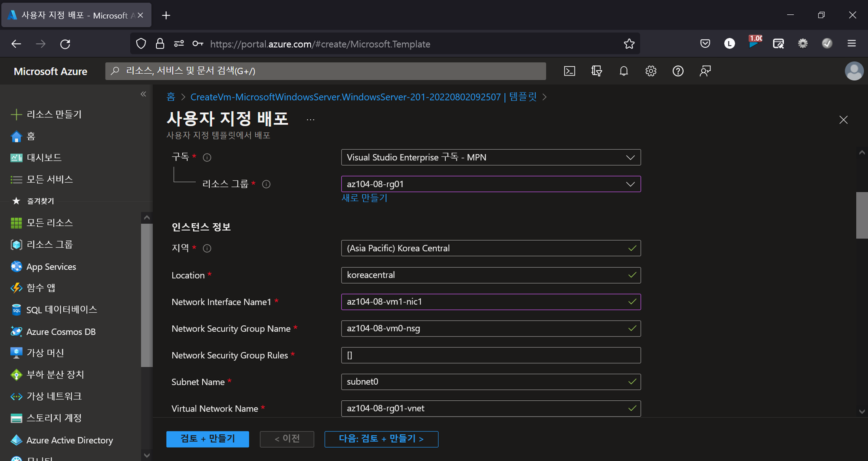Open Azure Cosmos DB in sidebar

[61, 332]
